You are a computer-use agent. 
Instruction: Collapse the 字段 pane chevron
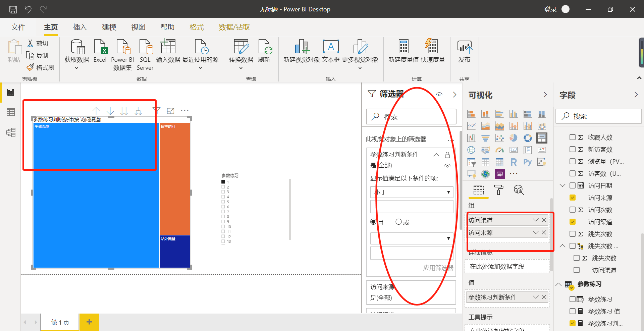(x=636, y=95)
